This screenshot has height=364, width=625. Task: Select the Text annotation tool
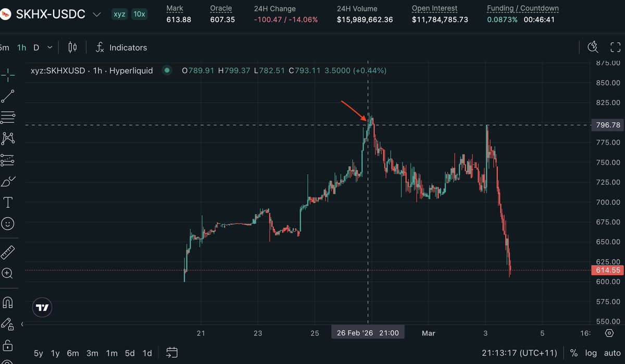tap(8, 202)
